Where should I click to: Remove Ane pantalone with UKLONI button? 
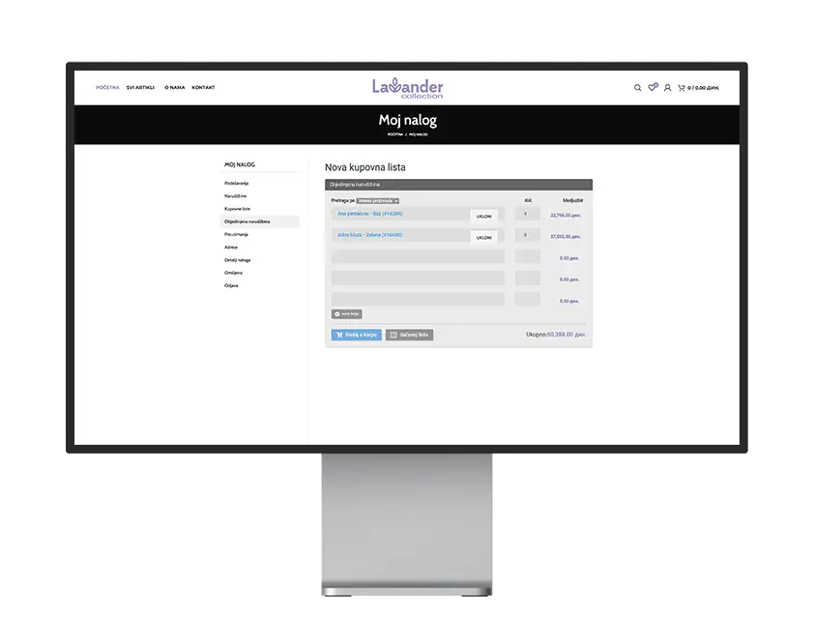click(x=484, y=216)
